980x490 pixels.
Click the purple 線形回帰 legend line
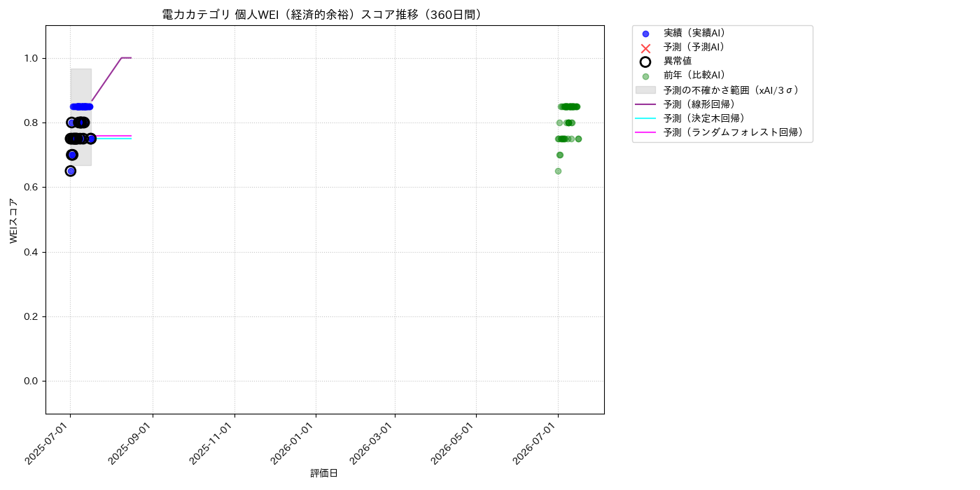[645, 104]
